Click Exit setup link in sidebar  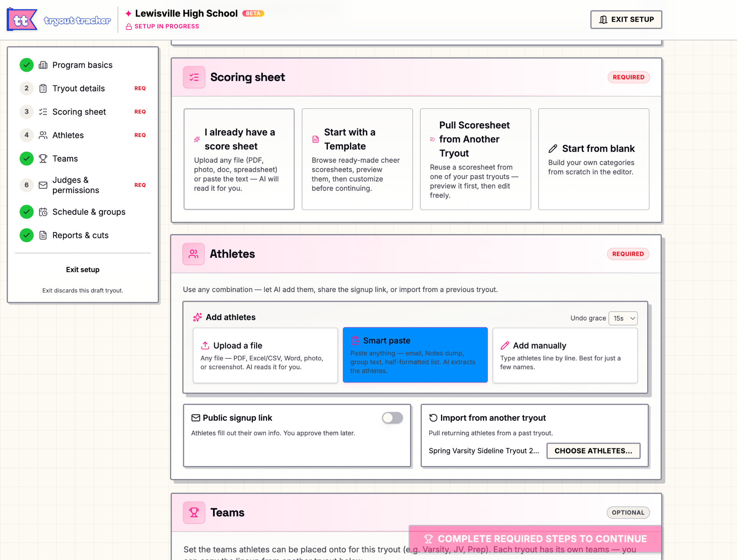coord(83,269)
